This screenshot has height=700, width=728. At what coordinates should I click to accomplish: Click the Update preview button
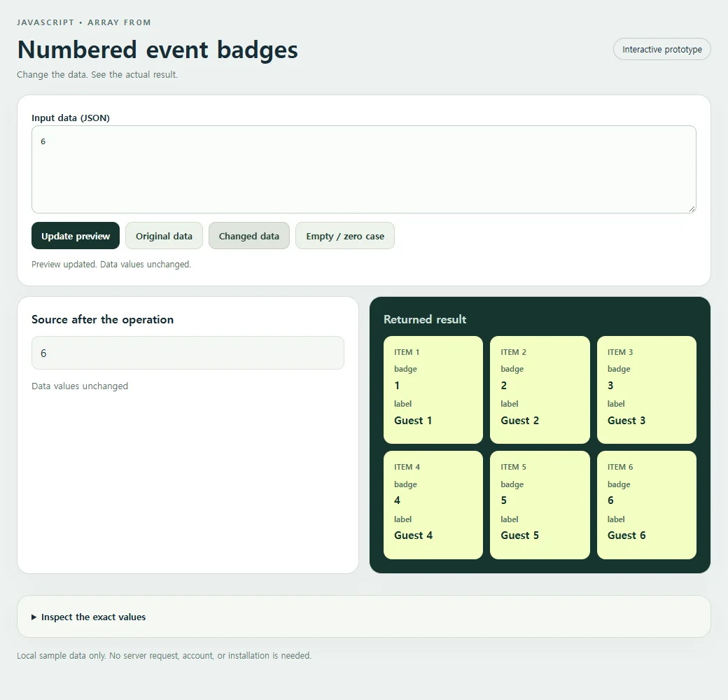pos(76,236)
